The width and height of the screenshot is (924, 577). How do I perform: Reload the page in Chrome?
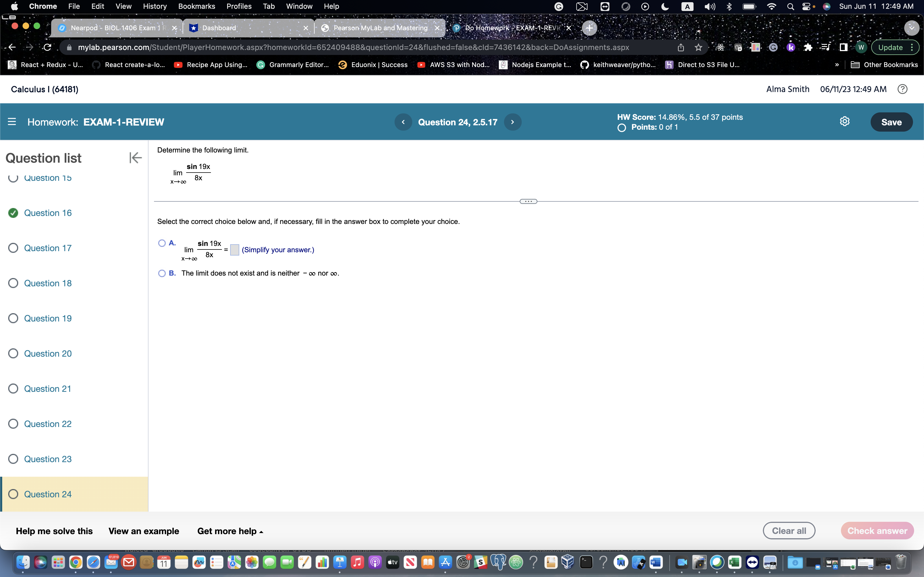pos(47,47)
